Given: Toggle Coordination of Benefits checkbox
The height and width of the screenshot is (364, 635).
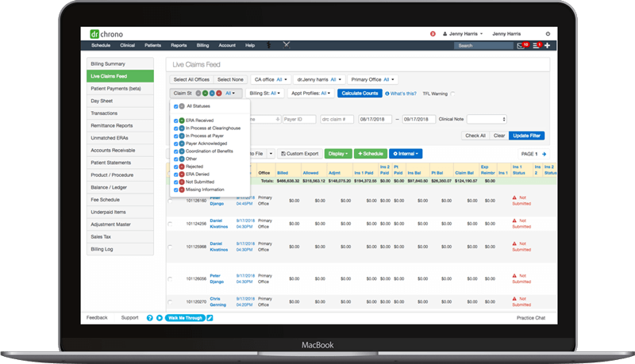Looking at the screenshot, I should tap(175, 151).
